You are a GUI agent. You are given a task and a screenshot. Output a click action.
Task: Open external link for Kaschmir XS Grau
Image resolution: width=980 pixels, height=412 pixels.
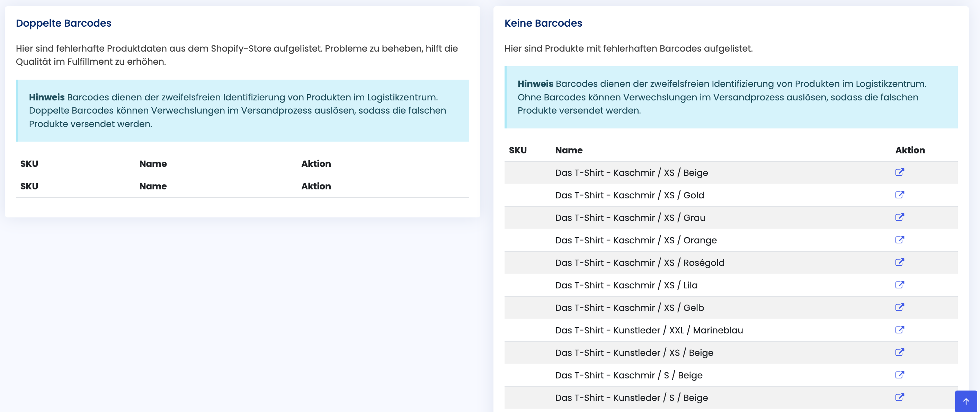point(899,217)
